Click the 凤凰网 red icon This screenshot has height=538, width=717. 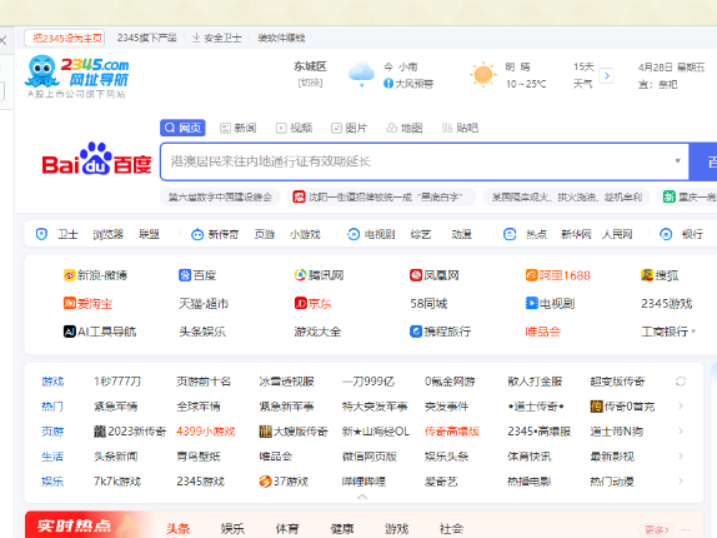click(416, 275)
